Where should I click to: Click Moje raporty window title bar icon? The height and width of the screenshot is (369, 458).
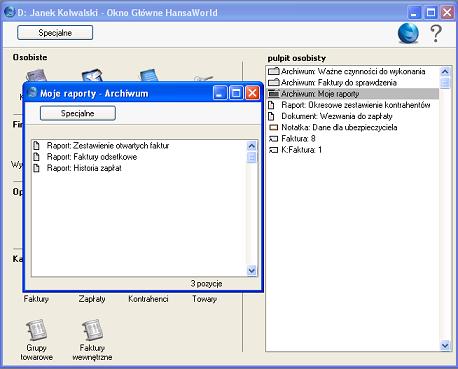click(32, 92)
